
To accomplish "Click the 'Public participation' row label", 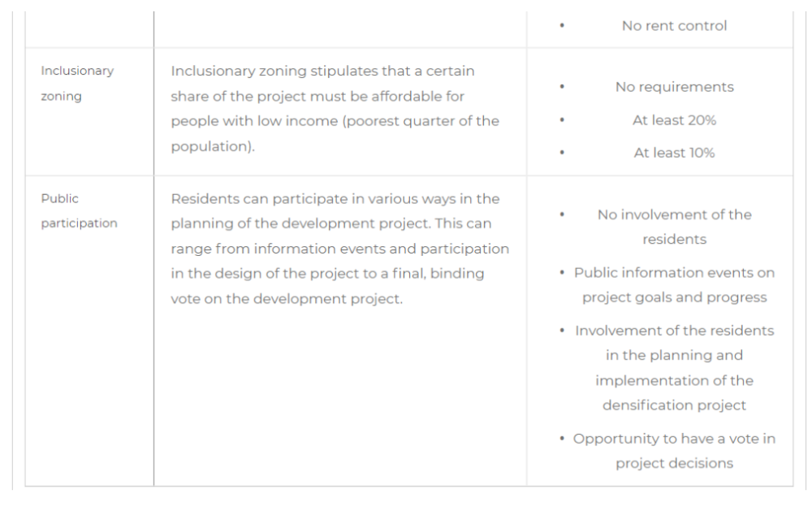I will point(80,210).
